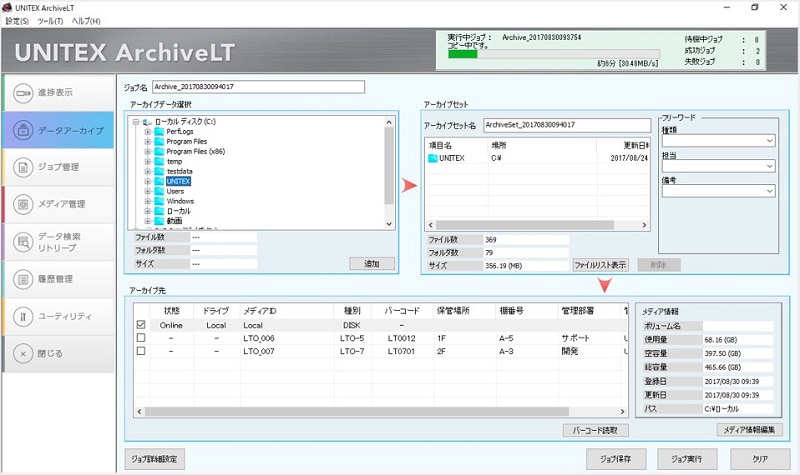
Task: Click the folder tree vertical scrollbar
Action: tap(389, 166)
